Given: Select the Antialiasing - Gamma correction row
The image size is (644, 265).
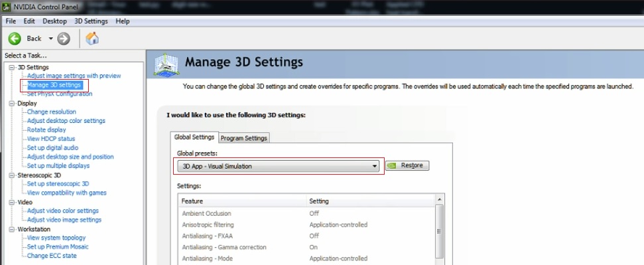Looking at the screenshot, I should tap(306, 247).
